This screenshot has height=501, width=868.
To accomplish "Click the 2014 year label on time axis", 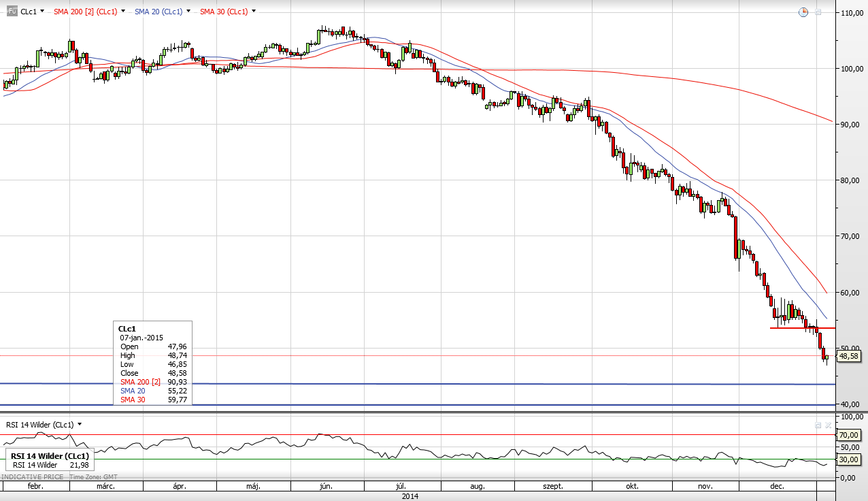I will [410, 496].
